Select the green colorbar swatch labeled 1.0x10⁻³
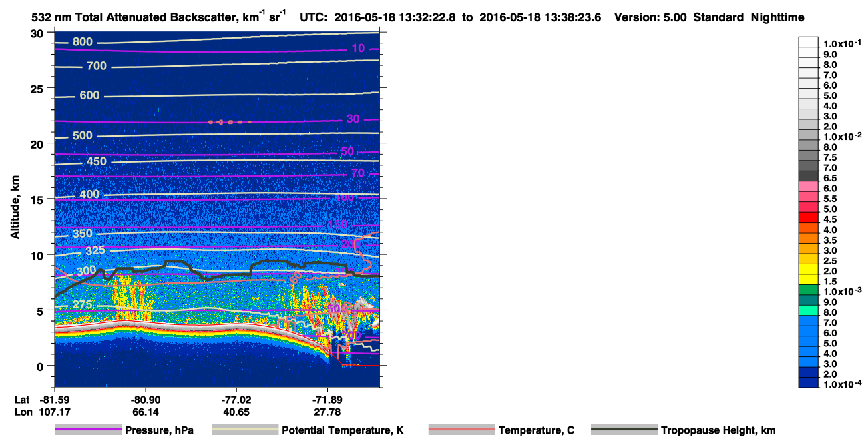 pyautogui.click(x=809, y=290)
